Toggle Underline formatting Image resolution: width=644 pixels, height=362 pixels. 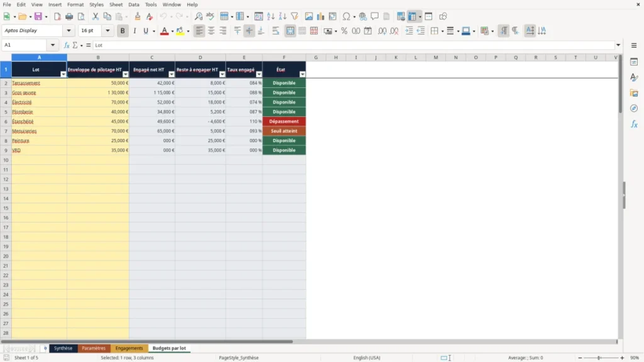[x=146, y=31]
